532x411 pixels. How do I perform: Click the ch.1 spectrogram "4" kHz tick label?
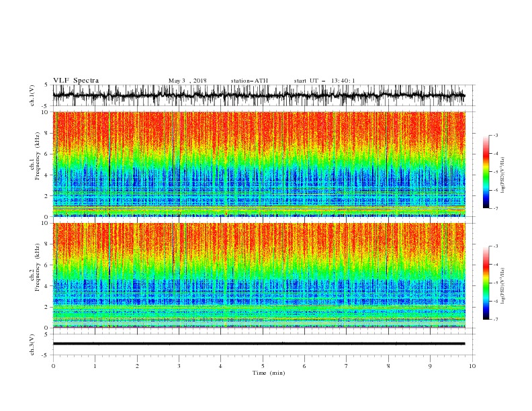click(47, 175)
